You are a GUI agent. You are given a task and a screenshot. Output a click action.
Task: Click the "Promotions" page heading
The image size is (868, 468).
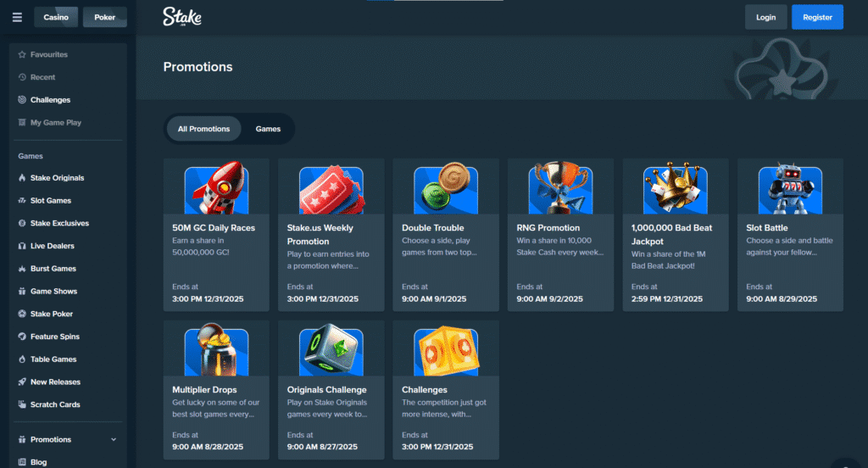point(198,67)
